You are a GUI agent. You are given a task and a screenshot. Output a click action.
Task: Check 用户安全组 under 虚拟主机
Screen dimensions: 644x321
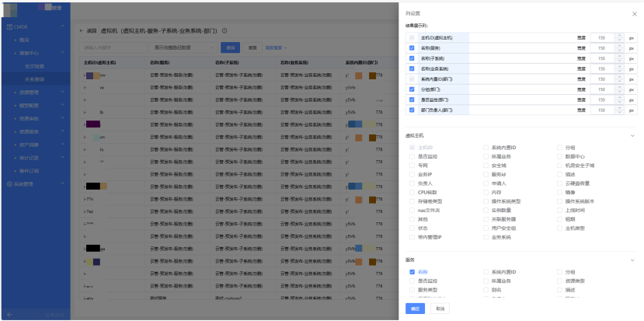[486, 228]
